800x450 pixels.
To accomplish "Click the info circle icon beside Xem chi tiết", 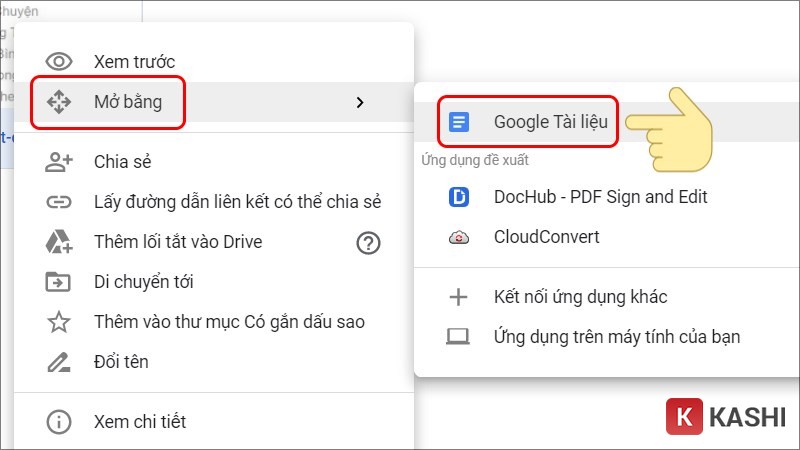I will pyautogui.click(x=59, y=422).
